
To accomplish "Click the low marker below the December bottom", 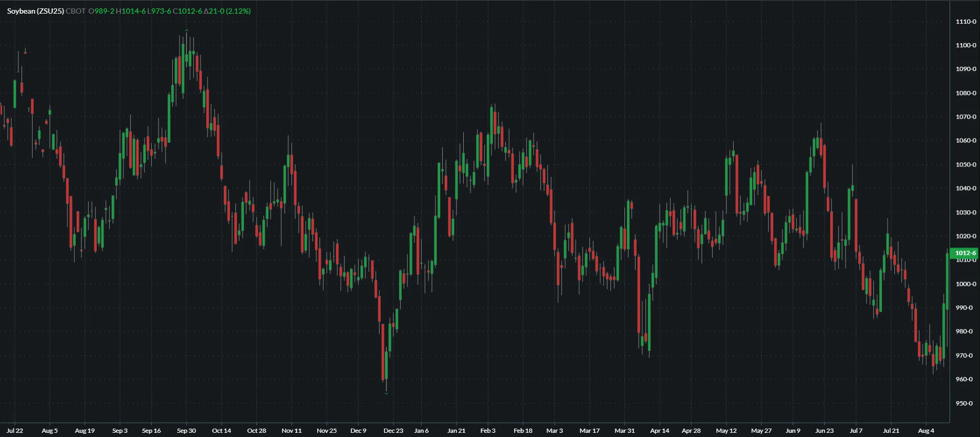I will [387, 393].
